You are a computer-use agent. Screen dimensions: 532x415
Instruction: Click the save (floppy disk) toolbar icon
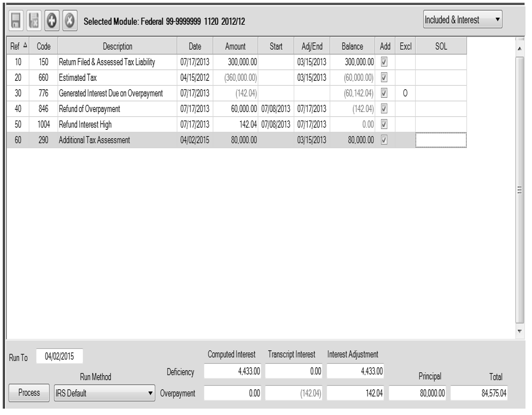[x=16, y=21]
